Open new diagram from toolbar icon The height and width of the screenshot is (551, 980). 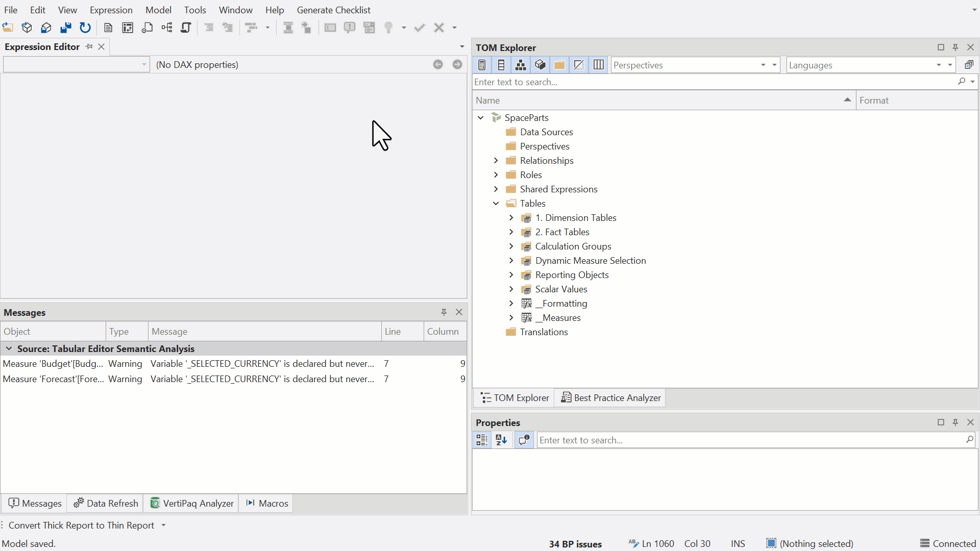(167, 28)
